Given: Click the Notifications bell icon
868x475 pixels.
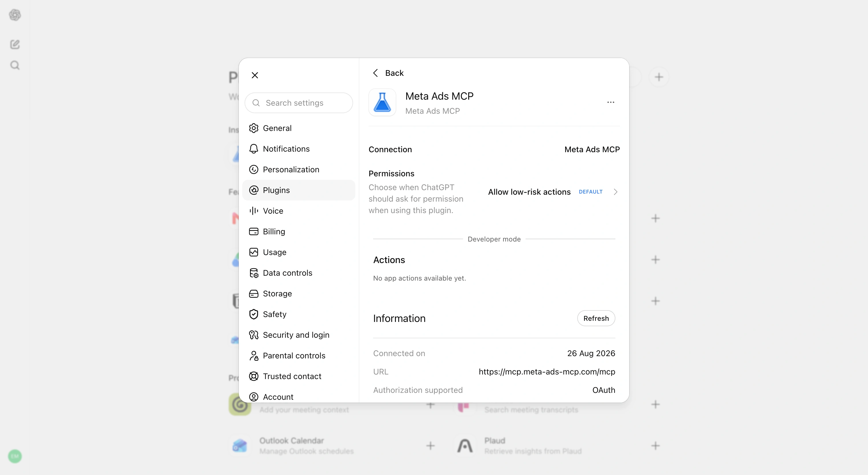Looking at the screenshot, I should point(254,149).
